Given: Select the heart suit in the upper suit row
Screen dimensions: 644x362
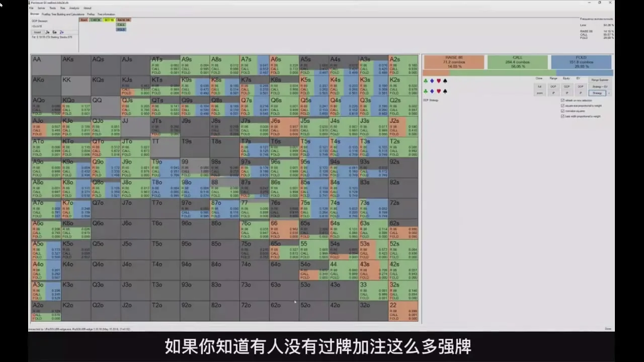Looking at the screenshot, I should (x=439, y=80).
